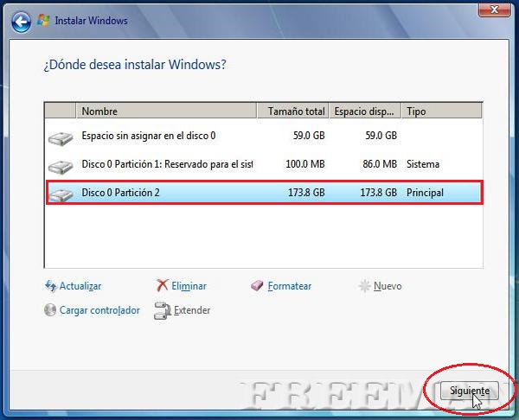The width and height of the screenshot is (519, 420).
Task: Delete the partition with Eliminar link
Action: (x=189, y=286)
